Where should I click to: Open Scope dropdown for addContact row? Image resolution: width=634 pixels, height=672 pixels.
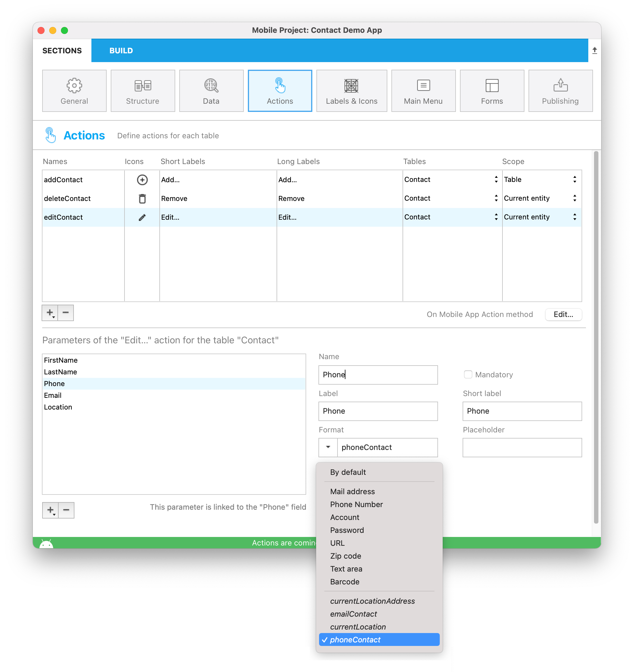click(575, 180)
